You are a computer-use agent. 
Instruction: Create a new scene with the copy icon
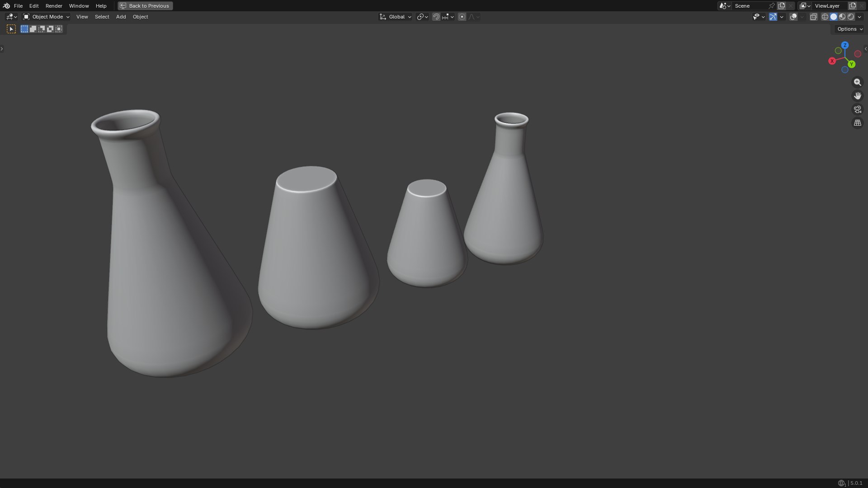[782, 6]
